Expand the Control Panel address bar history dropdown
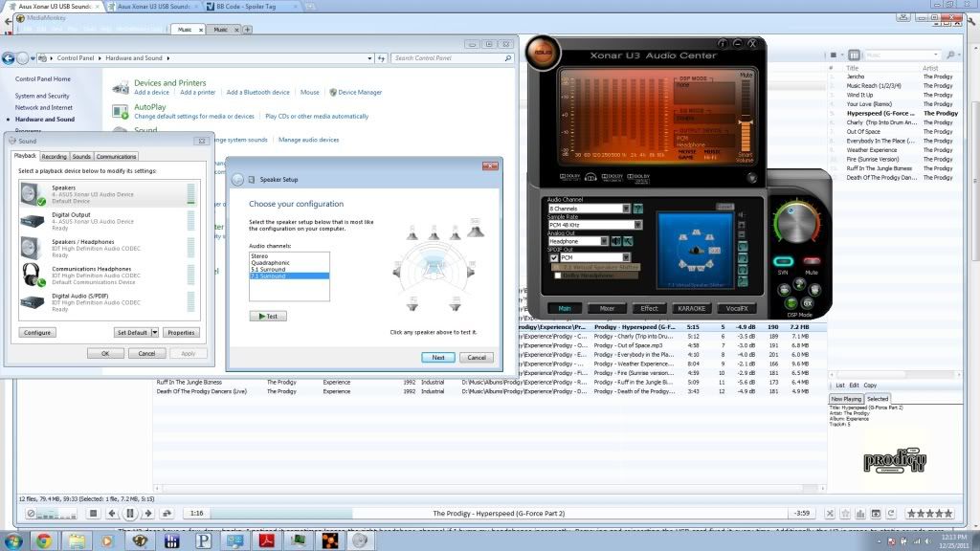This screenshot has height=551, width=980. [x=369, y=58]
